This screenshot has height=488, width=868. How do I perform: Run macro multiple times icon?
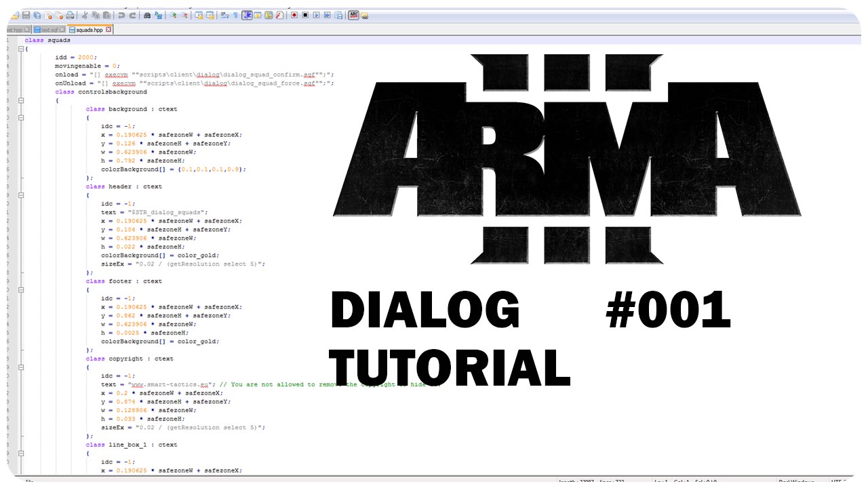pyautogui.click(x=327, y=15)
